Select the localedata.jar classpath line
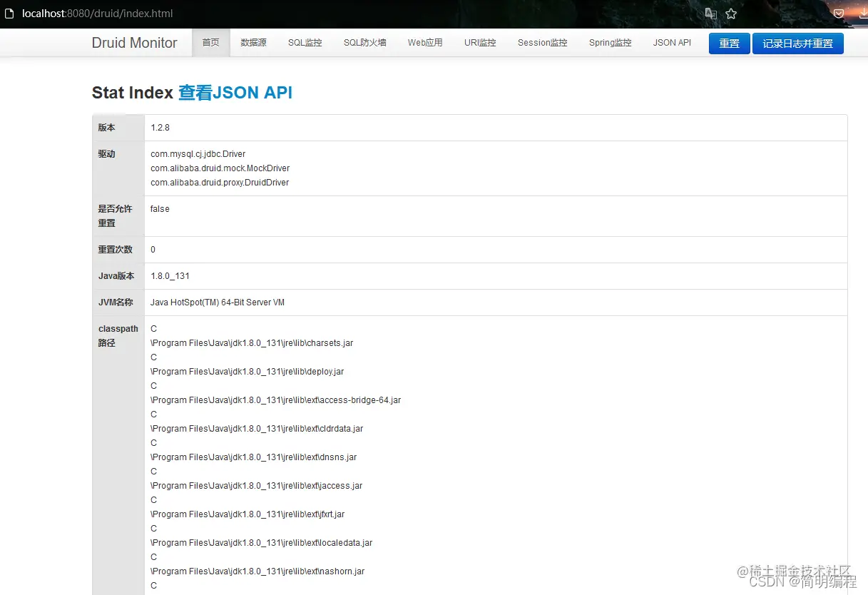 click(261, 543)
